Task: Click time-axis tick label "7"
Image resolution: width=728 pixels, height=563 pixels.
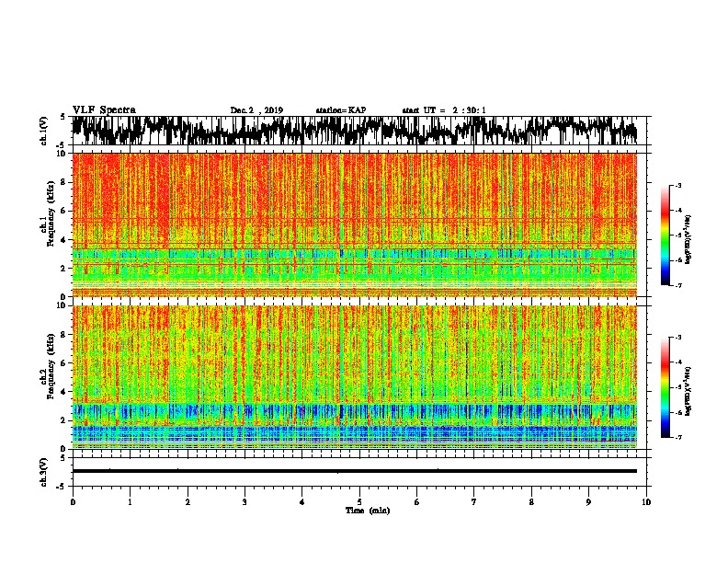Action: tap(474, 502)
